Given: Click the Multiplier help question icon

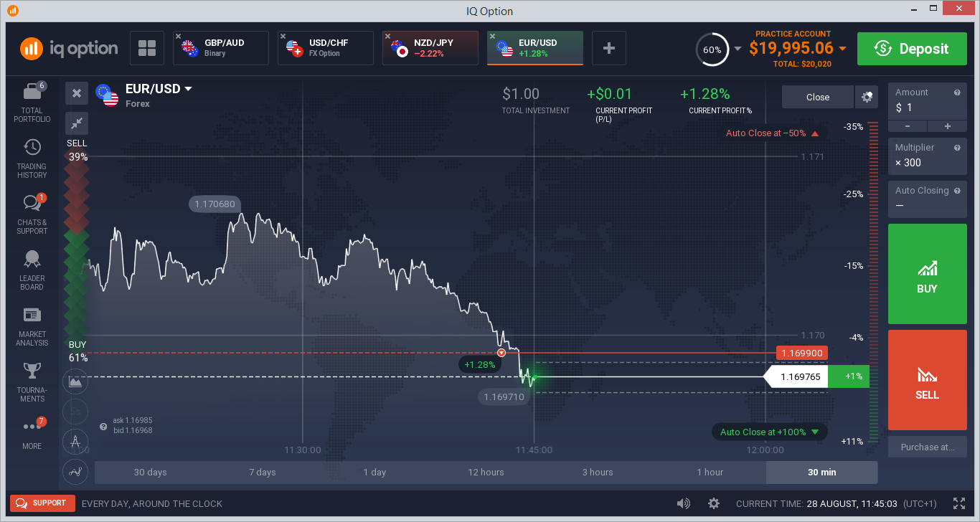Looking at the screenshot, I should (957, 148).
